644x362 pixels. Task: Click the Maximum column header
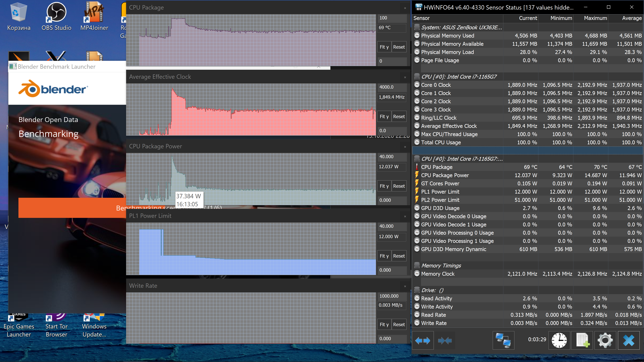591,18
